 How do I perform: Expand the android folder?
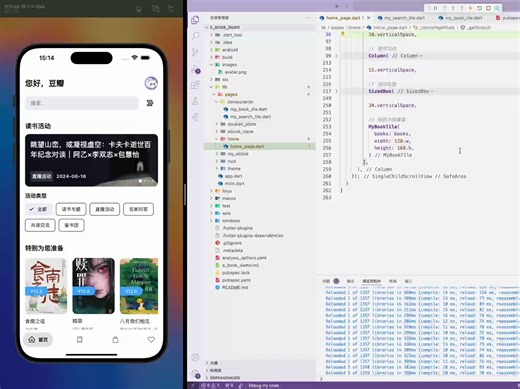[x=212, y=50]
